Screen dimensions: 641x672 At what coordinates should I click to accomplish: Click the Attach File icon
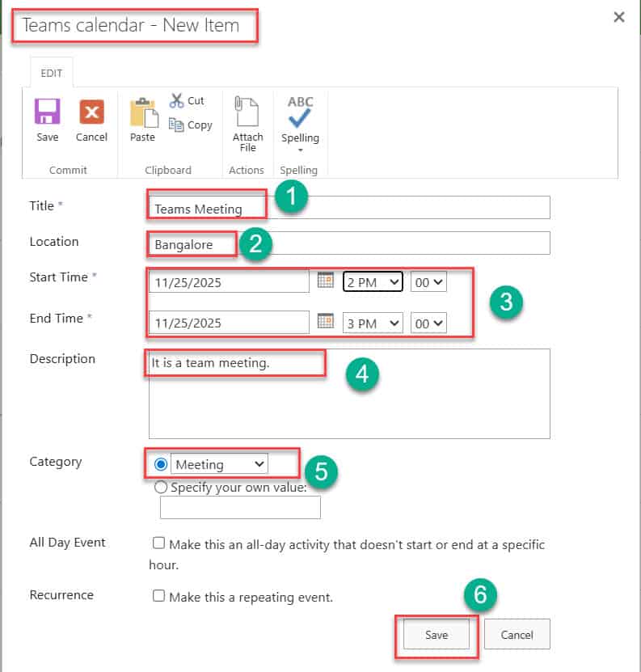click(247, 112)
